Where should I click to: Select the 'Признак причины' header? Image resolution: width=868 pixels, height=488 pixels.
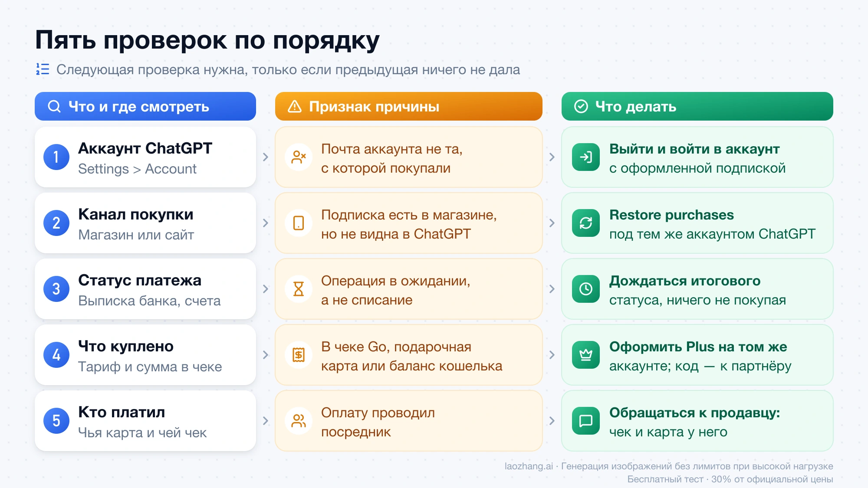pyautogui.click(x=409, y=106)
